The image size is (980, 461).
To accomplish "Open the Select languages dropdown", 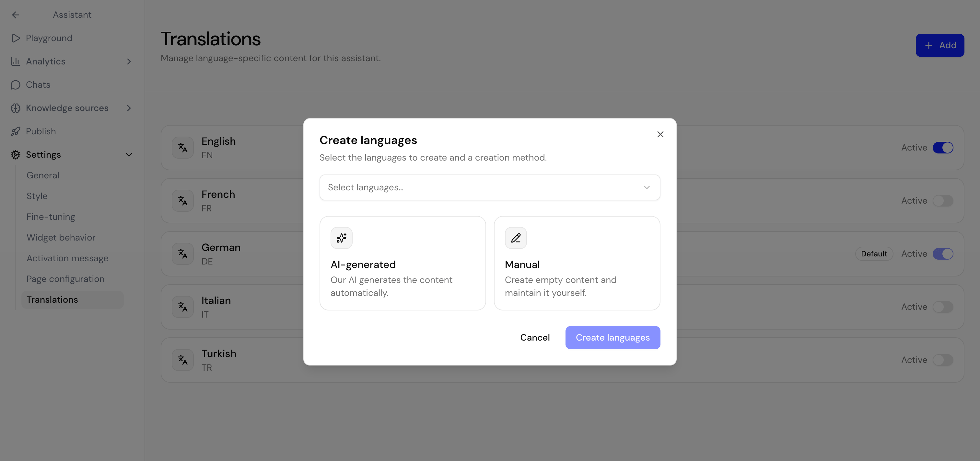I will click(490, 187).
